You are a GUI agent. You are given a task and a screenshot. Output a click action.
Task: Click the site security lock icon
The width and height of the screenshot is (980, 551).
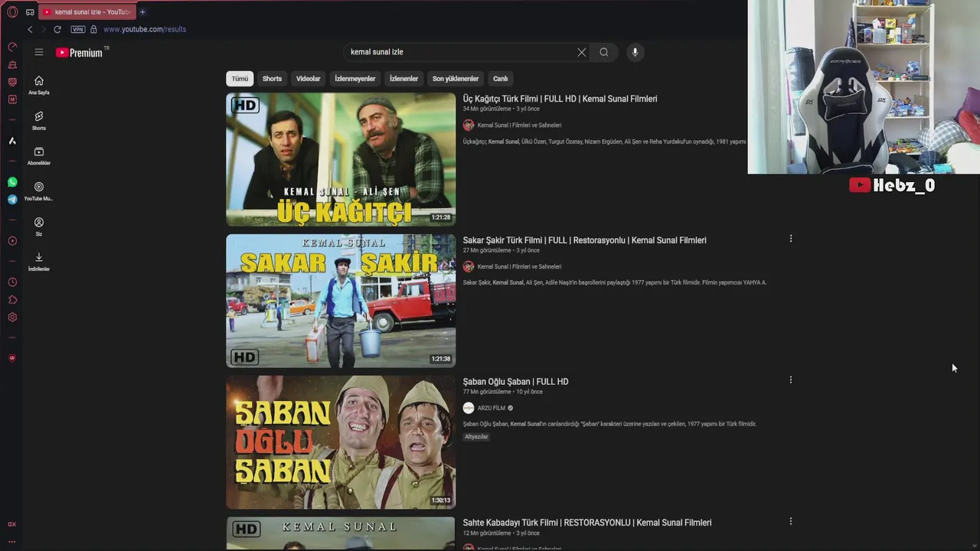[93, 29]
